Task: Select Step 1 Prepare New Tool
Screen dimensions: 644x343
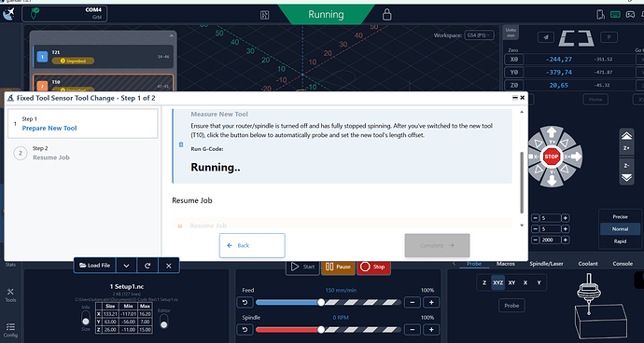Action: [x=83, y=123]
